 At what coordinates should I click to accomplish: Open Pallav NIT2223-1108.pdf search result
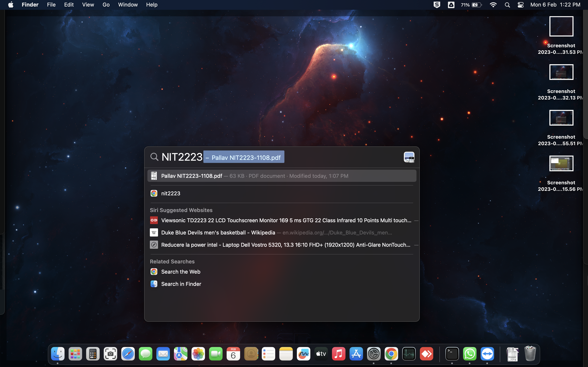coord(281,176)
